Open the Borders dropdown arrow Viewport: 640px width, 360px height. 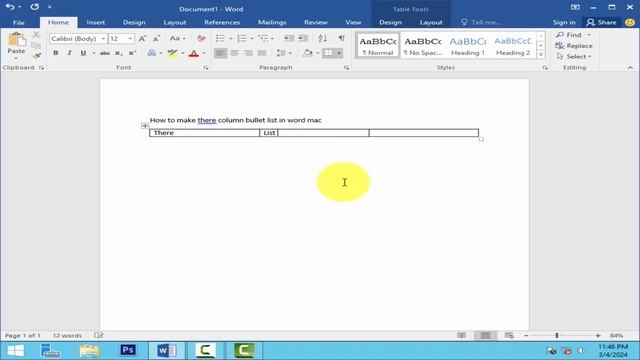click(x=339, y=53)
